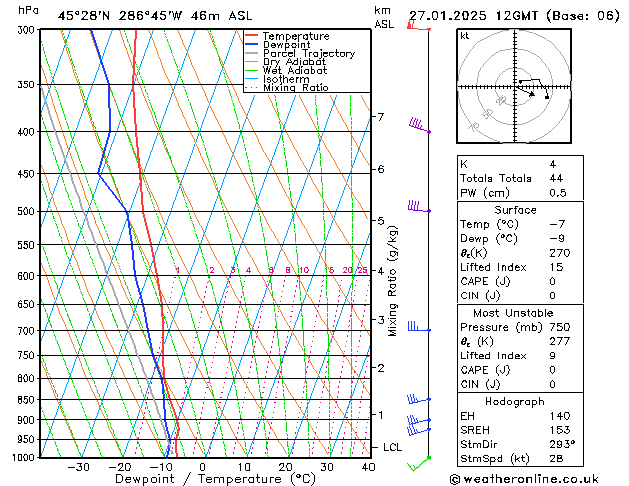Click the '27.01.2025 12GMT (Base: 06)' date header

(514, 16)
